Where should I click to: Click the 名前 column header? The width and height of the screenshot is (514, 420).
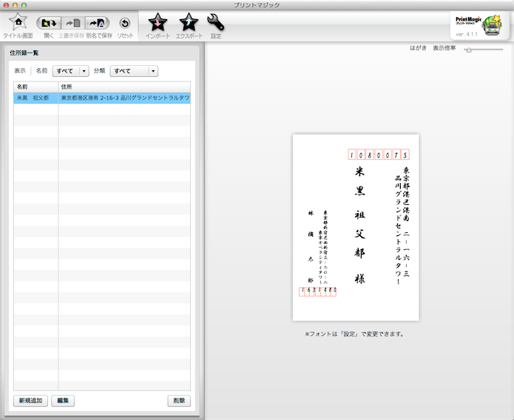point(35,87)
